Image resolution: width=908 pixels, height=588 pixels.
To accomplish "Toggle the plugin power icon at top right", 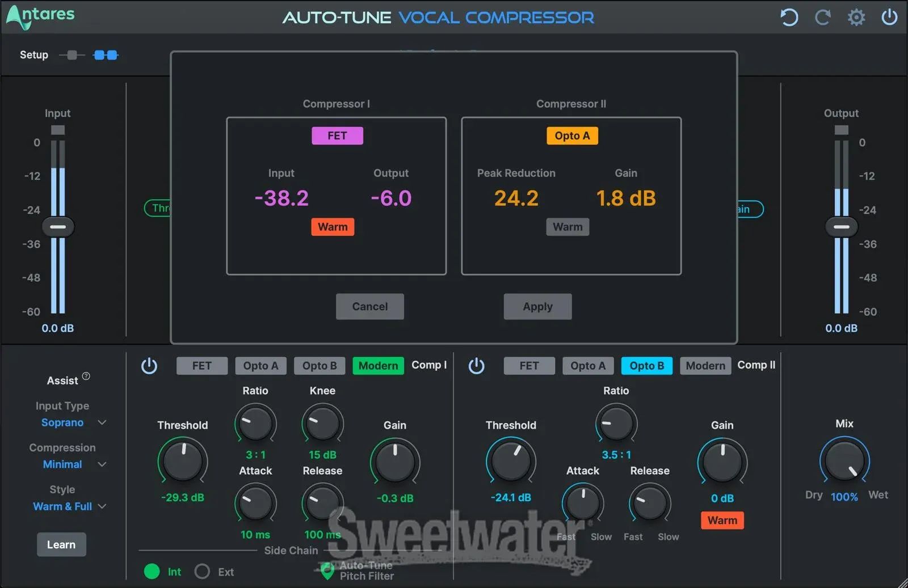I will point(889,17).
